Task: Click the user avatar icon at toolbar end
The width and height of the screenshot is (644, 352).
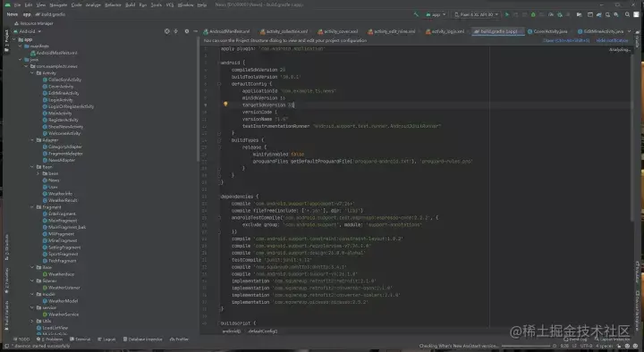Action: [637, 14]
